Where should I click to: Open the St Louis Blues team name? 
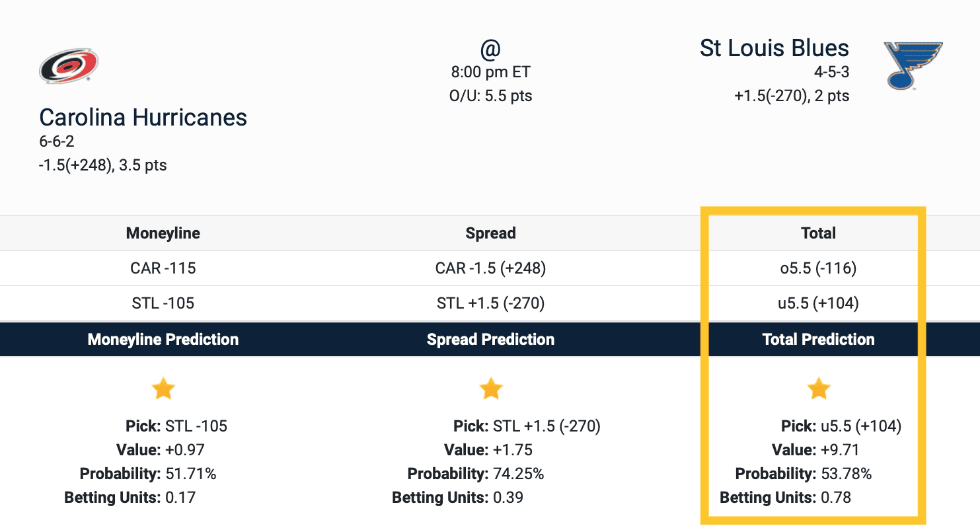tap(774, 48)
